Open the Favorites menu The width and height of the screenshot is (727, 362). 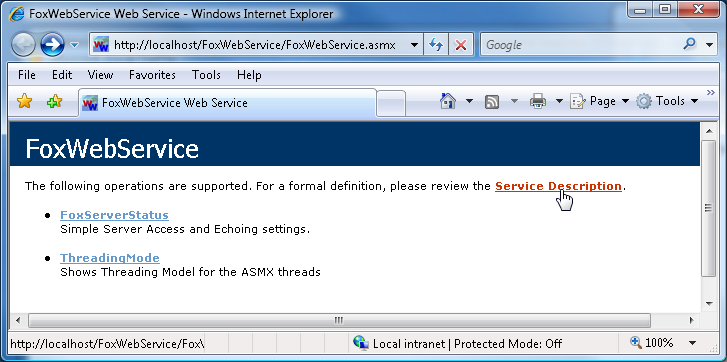pos(152,75)
